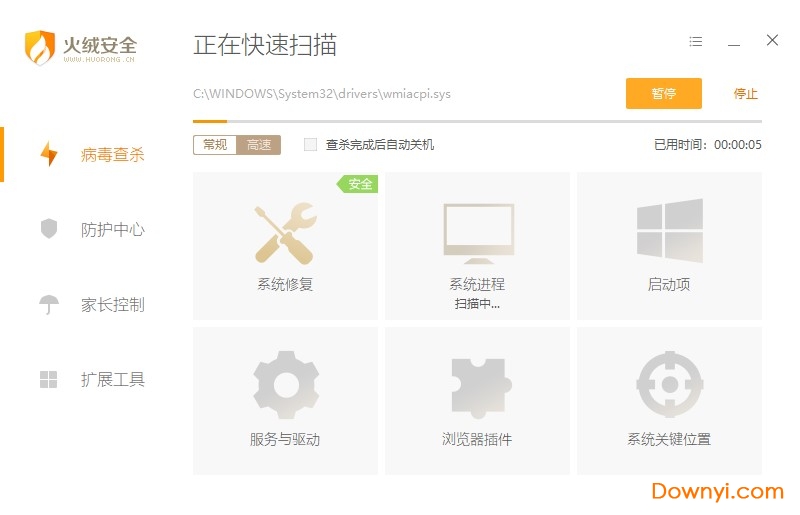Click the Huorong Security flame shield logo

coord(39,46)
